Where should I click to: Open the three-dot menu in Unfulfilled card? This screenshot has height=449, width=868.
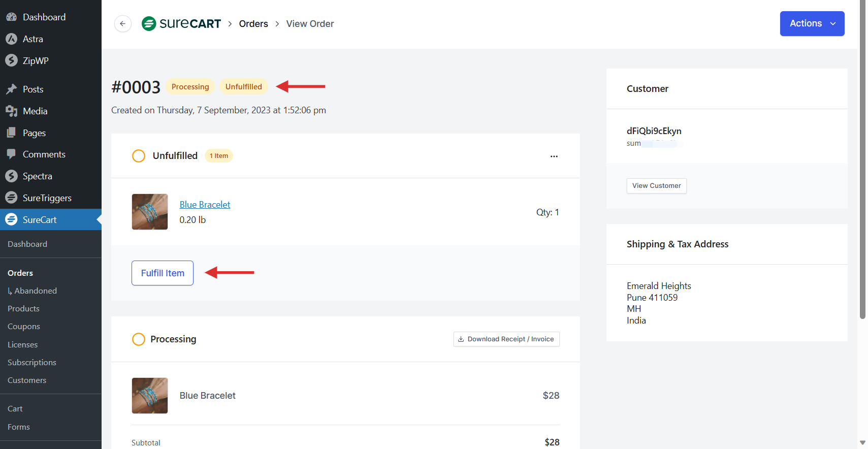tap(554, 156)
